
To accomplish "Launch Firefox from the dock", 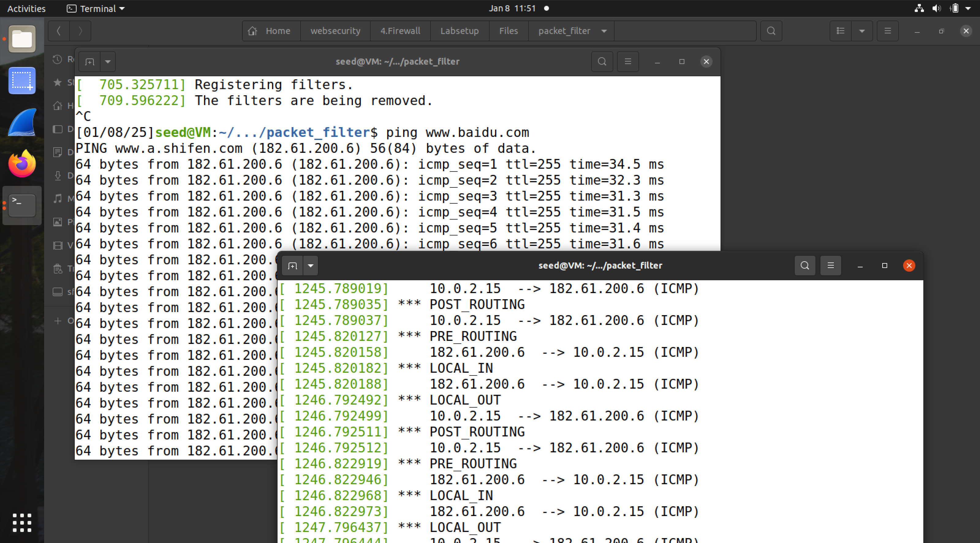I will (22, 164).
